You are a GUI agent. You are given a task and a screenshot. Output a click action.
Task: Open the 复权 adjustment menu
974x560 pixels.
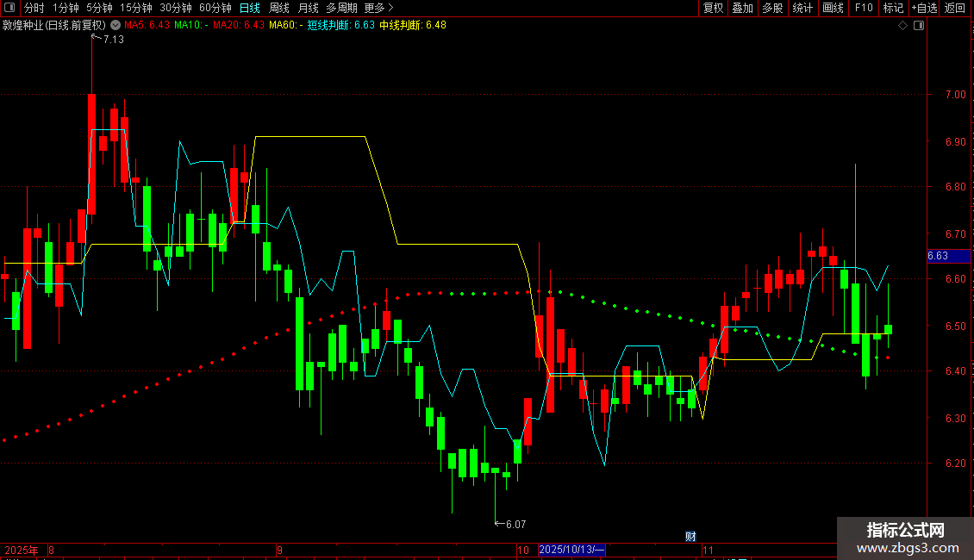coord(713,8)
